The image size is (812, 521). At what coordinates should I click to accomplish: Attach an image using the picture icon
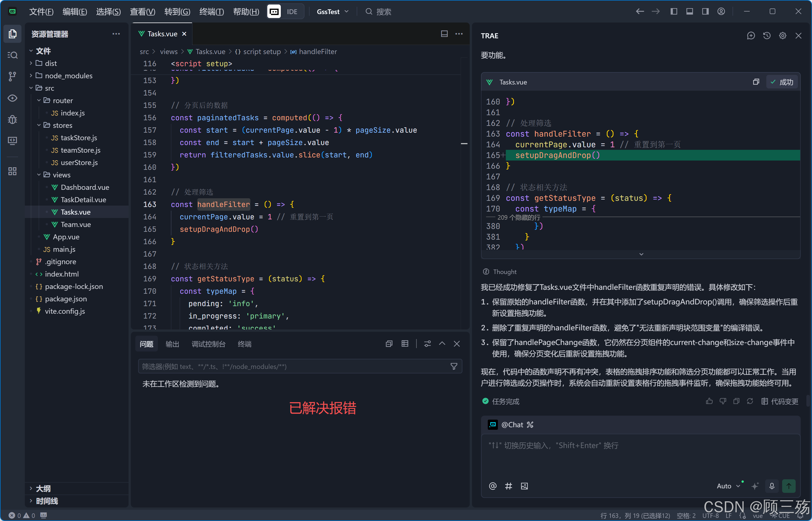(x=524, y=486)
